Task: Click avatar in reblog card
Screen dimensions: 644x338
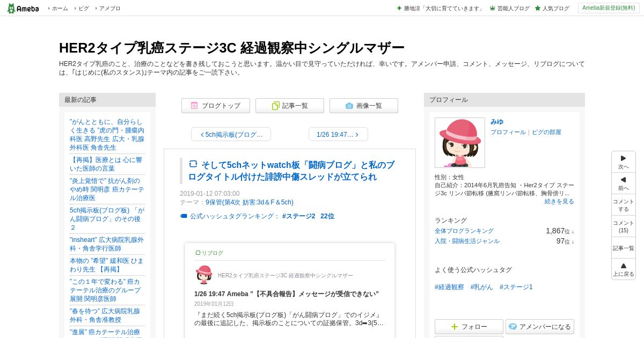Action: coord(204,275)
